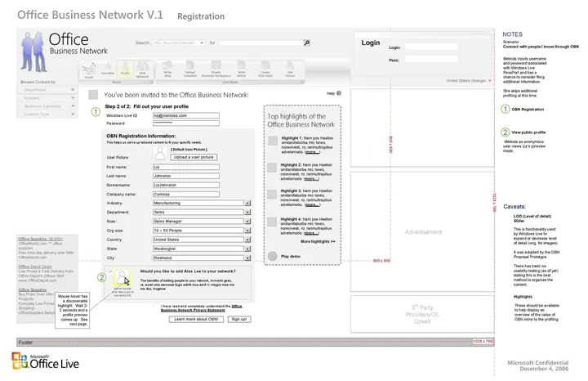Click More highlights >> link
This screenshot has height=381, width=588.
click(318, 241)
